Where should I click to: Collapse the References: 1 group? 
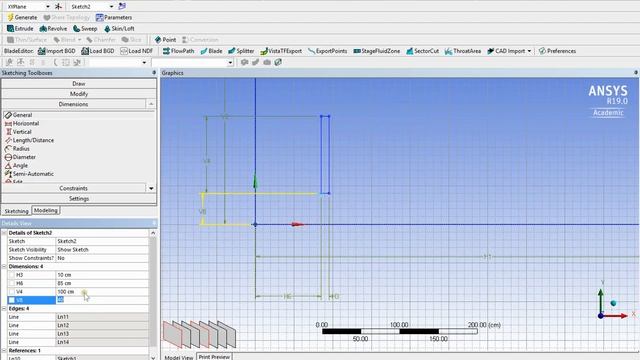click(x=4, y=351)
